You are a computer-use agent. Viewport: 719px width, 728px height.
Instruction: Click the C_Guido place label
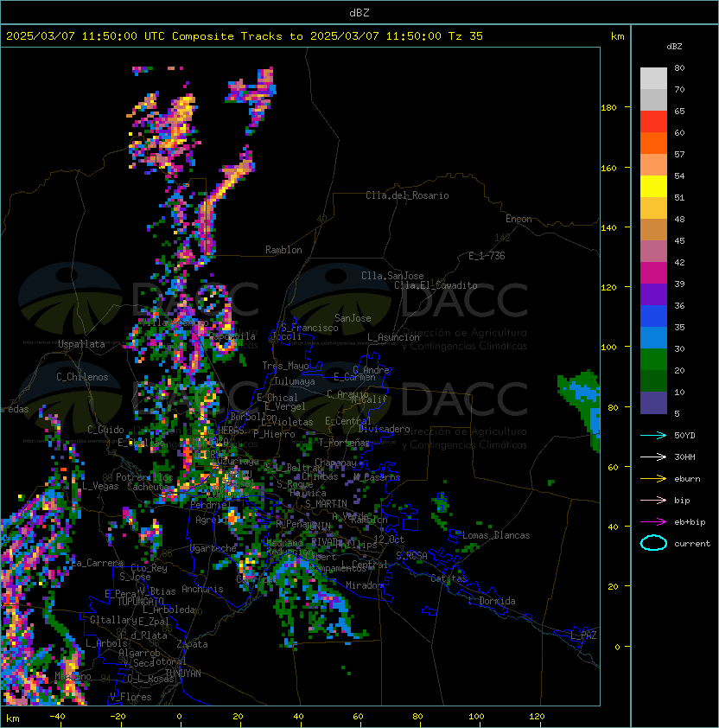[105, 430]
